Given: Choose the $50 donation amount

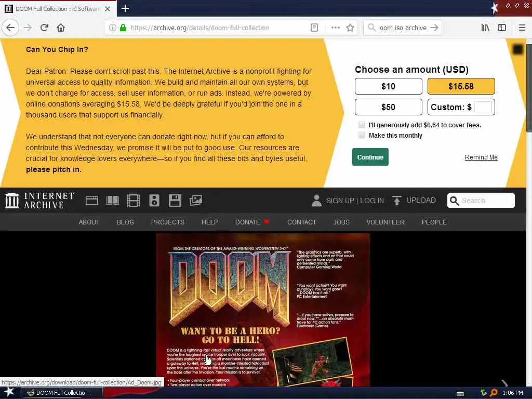Looking at the screenshot, I should tap(389, 107).
